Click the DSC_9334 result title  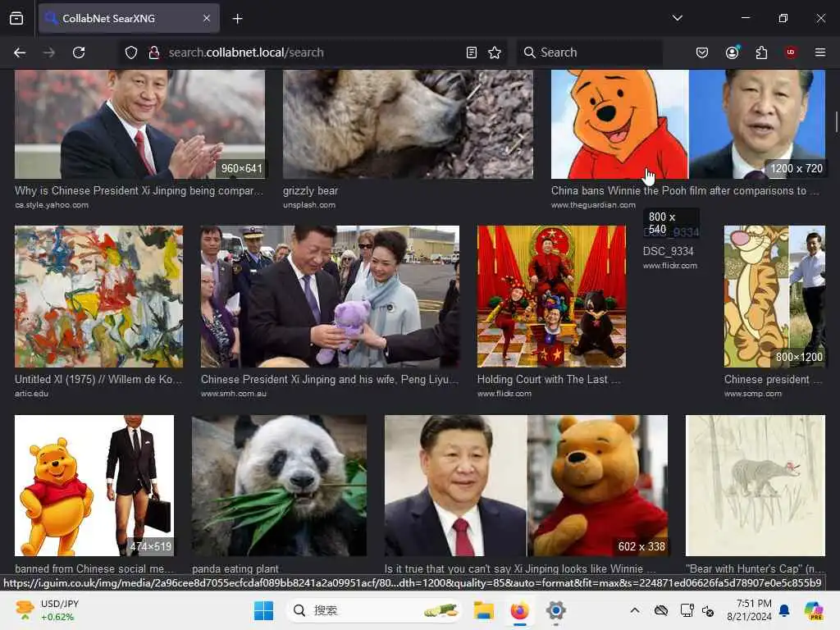coord(668,251)
